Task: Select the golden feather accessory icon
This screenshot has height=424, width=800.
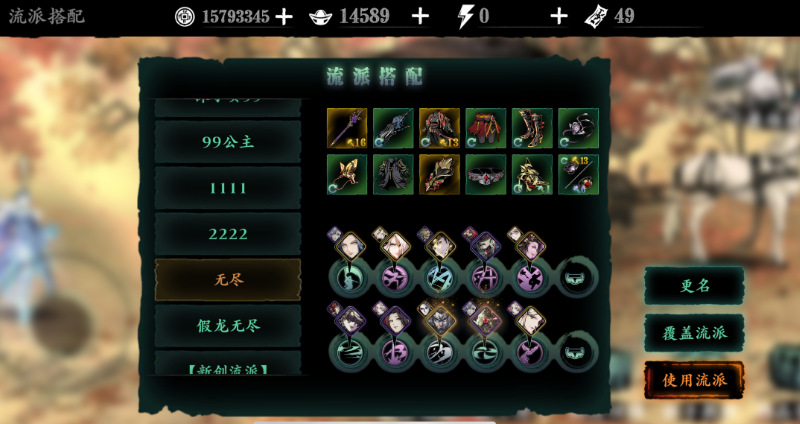Action: 439,174
